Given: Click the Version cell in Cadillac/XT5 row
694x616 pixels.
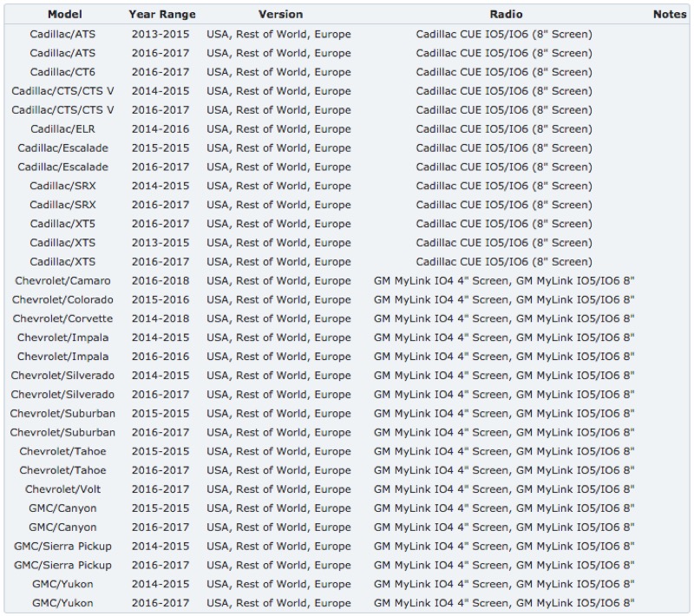Looking at the screenshot, I should click(278, 224).
